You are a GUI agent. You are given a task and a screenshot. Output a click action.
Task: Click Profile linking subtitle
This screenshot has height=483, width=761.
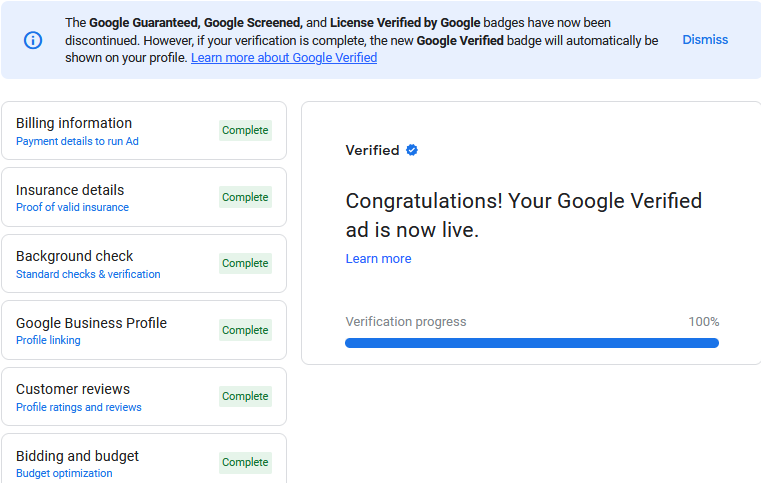[48, 340]
